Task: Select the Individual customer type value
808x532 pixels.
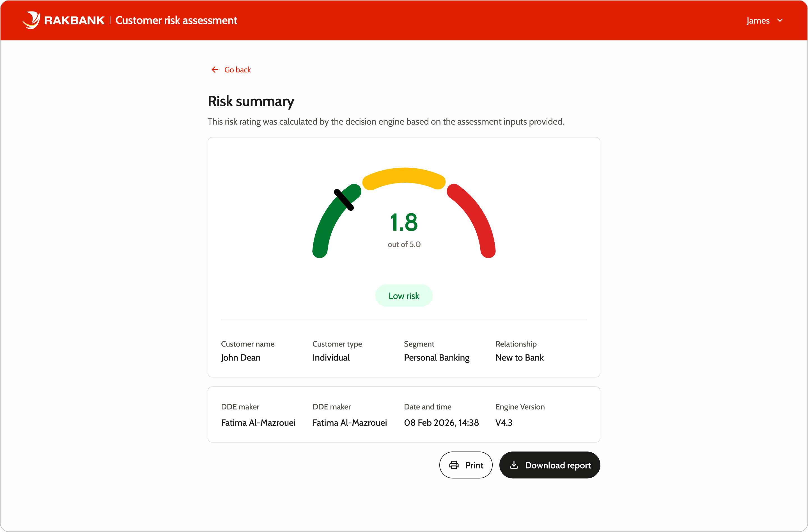Action: pyautogui.click(x=331, y=358)
